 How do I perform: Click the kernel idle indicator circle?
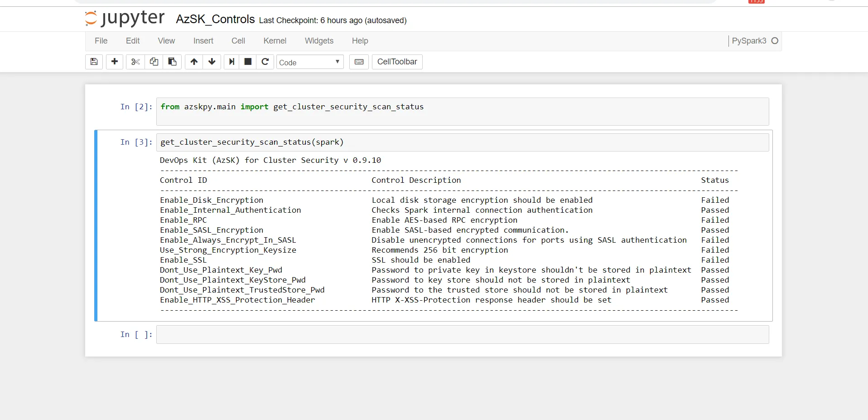pyautogui.click(x=775, y=41)
